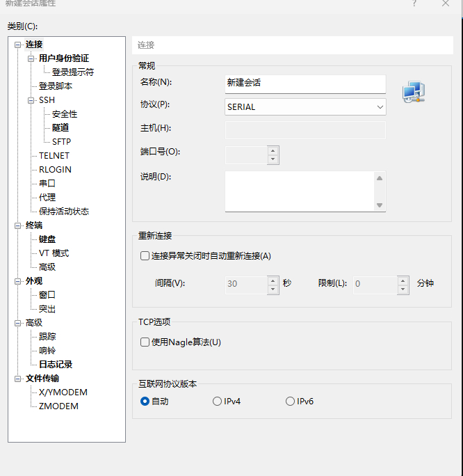Select the ZMODEM tree item

[x=58, y=406]
